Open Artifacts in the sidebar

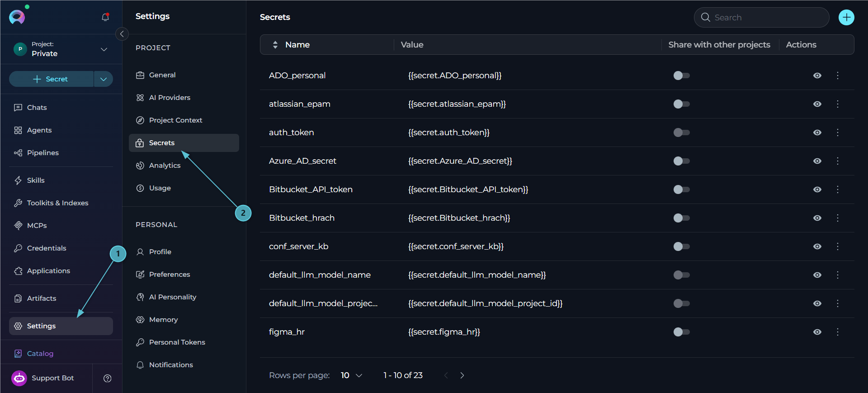point(61,298)
